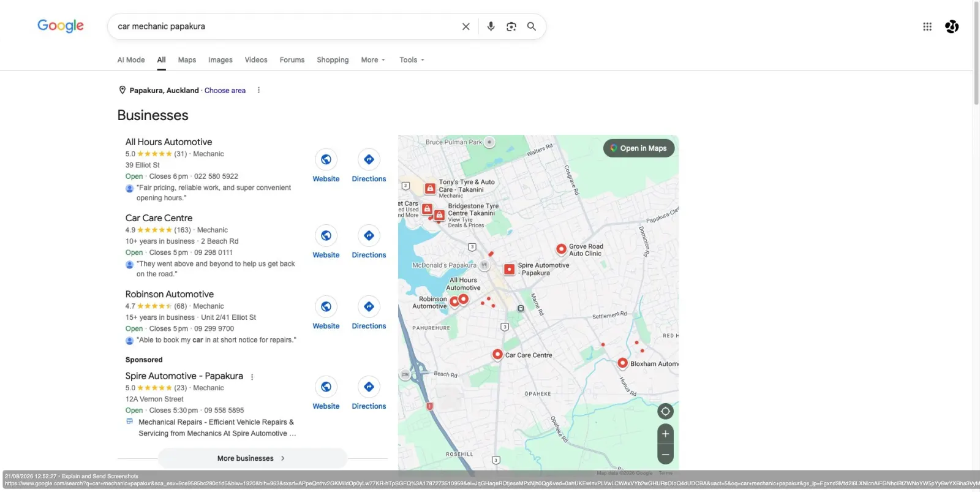Select Car Care Centre map pin
This screenshot has height=492, width=980.
(497, 354)
